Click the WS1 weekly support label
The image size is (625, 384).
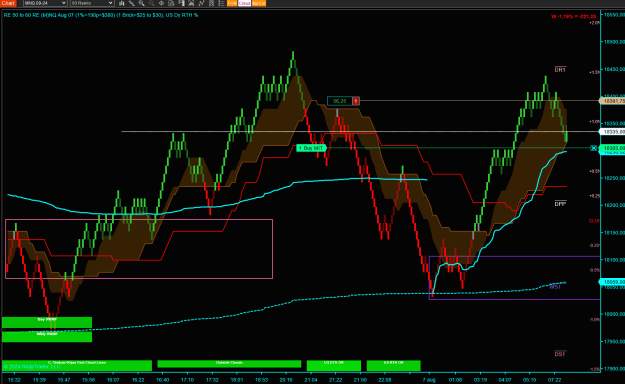pos(555,287)
